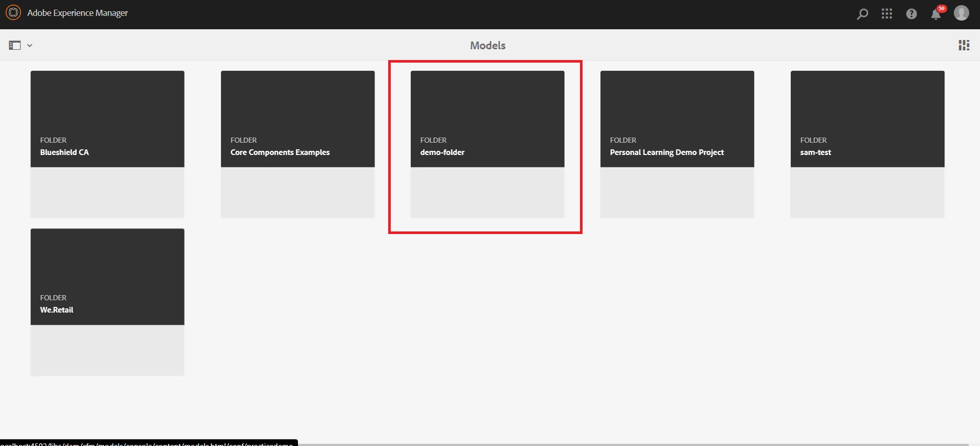The image size is (980, 446).
Task: Click the "Blueshield CA" folder name text
Action: [65, 152]
